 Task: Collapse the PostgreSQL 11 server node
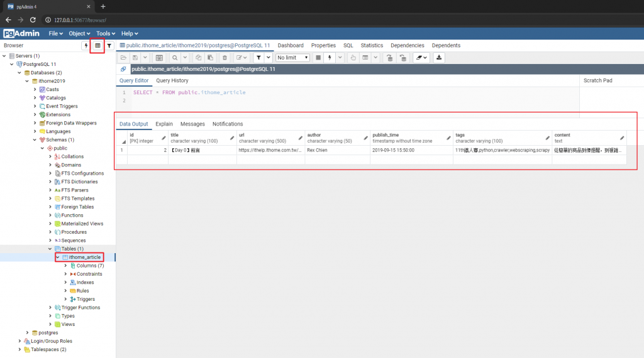click(11, 65)
